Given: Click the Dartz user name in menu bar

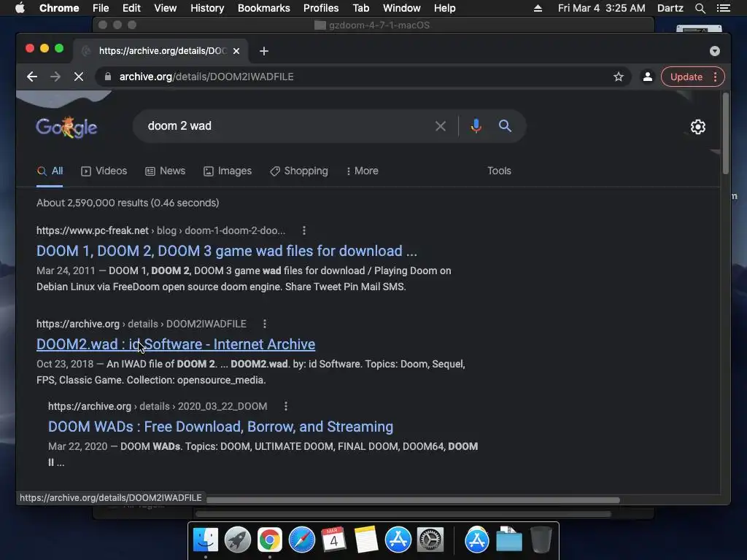Looking at the screenshot, I should 670,8.
